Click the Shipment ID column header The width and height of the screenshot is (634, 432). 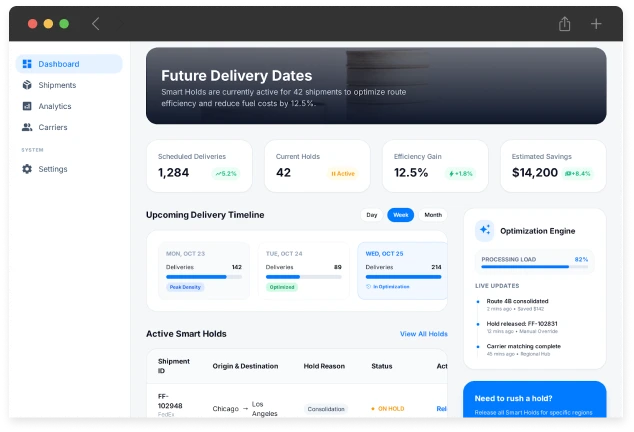point(174,366)
